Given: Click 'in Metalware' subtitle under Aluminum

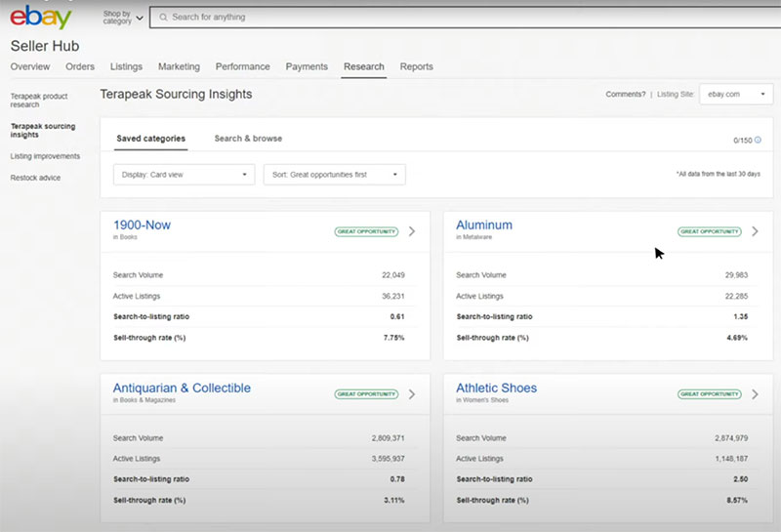Looking at the screenshot, I should [x=473, y=237].
